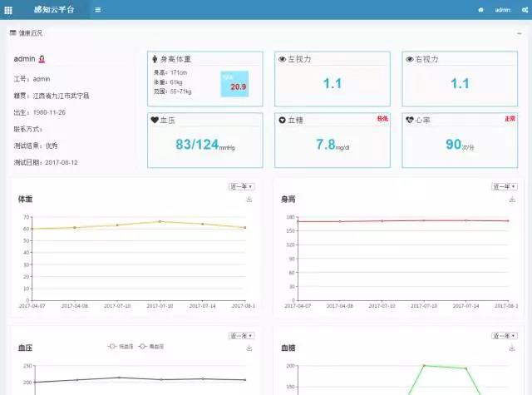This screenshot has height=395, width=532.
Task: Toggle the sidebar hamburger menu
Action: point(97,10)
